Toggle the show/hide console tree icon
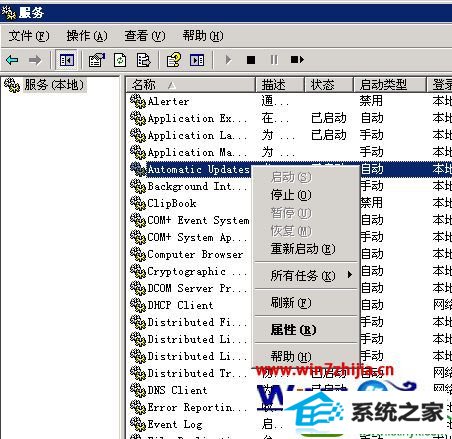Image resolution: width=452 pixels, height=439 pixels. [67, 60]
